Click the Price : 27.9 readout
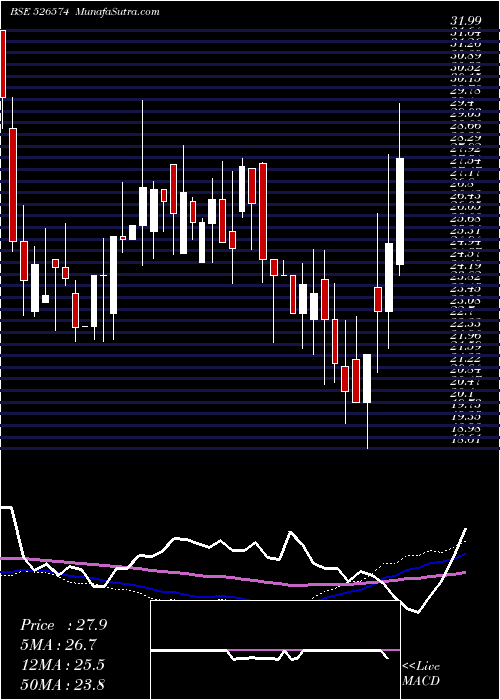 click(x=63, y=625)
